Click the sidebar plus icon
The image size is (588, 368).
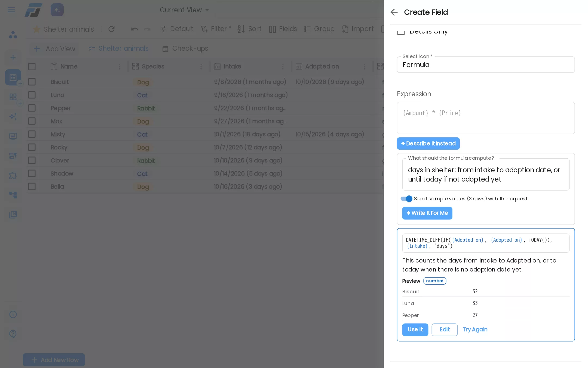pyautogui.click(x=13, y=58)
